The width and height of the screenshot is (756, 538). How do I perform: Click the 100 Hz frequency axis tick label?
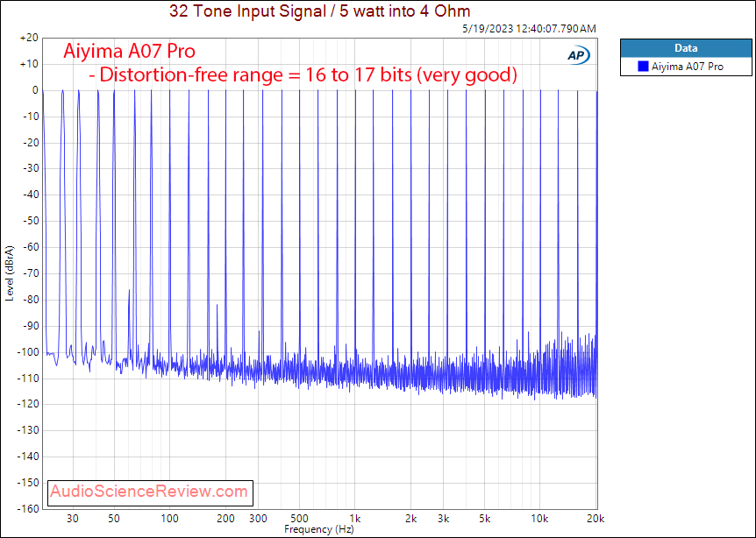coord(170,519)
